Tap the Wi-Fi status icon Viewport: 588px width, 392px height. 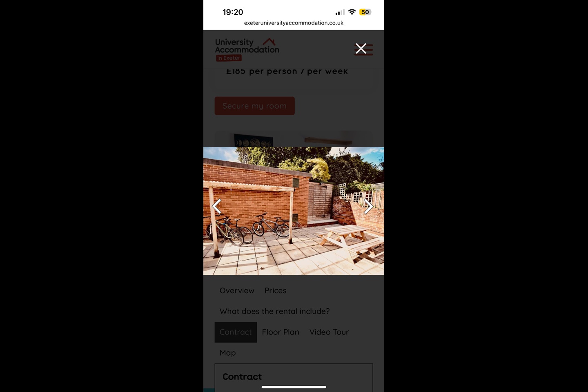point(352,12)
